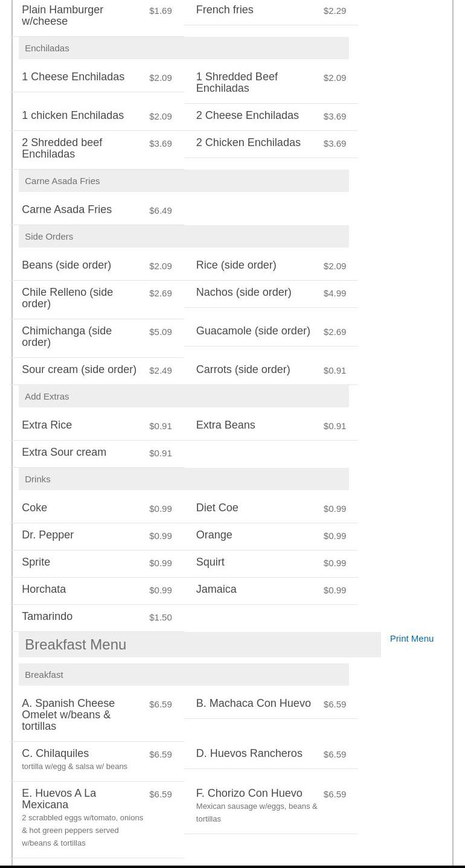Click the Enchiladas section header
The height and width of the screenshot is (868, 465).
pyautogui.click(x=47, y=48)
